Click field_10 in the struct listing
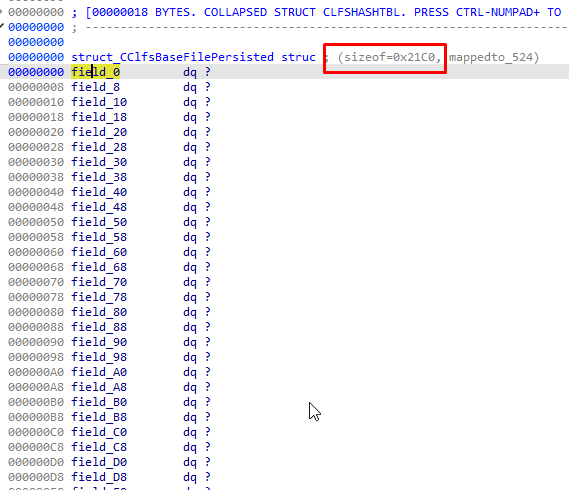The width and height of the screenshot is (569, 490). pos(99,102)
